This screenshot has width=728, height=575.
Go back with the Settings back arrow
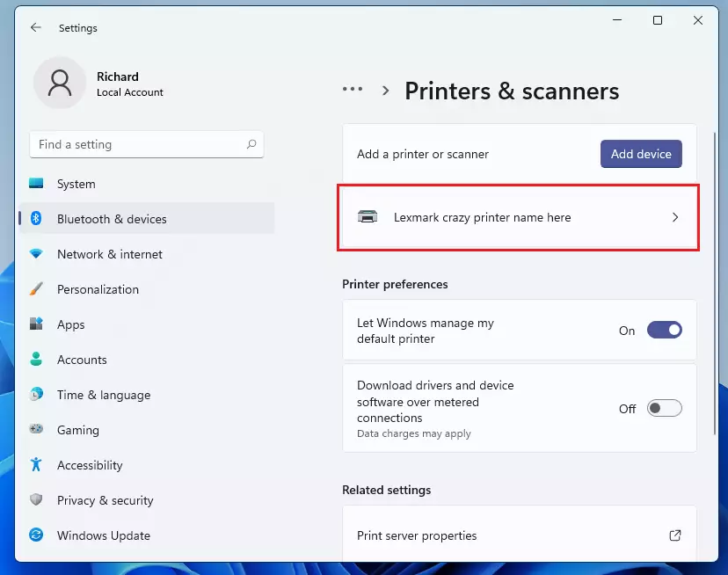pos(36,27)
